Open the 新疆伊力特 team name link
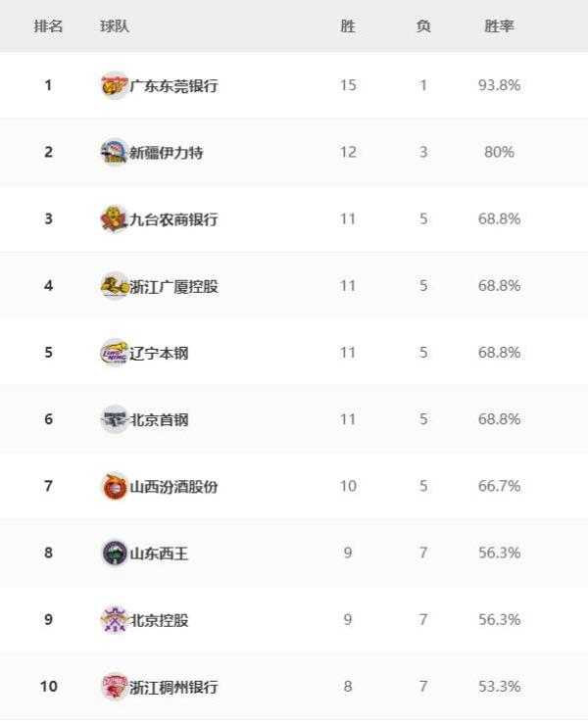The height and width of the screenshot is (722, 588). [167, 153]
